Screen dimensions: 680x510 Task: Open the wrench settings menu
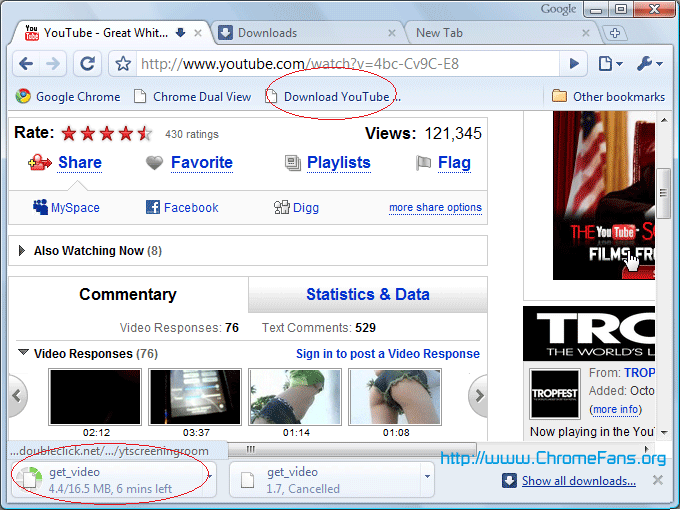pyautogui.click(x=649, y=64)
